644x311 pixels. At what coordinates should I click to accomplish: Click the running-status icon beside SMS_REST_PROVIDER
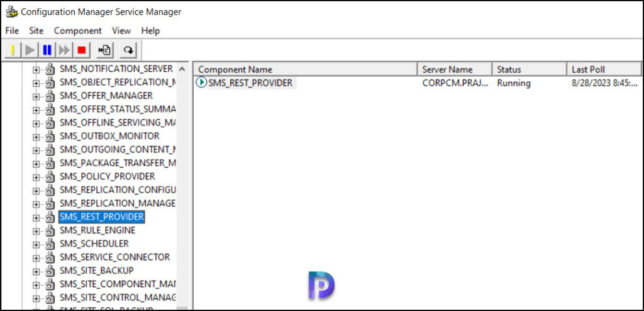(201, 82)
